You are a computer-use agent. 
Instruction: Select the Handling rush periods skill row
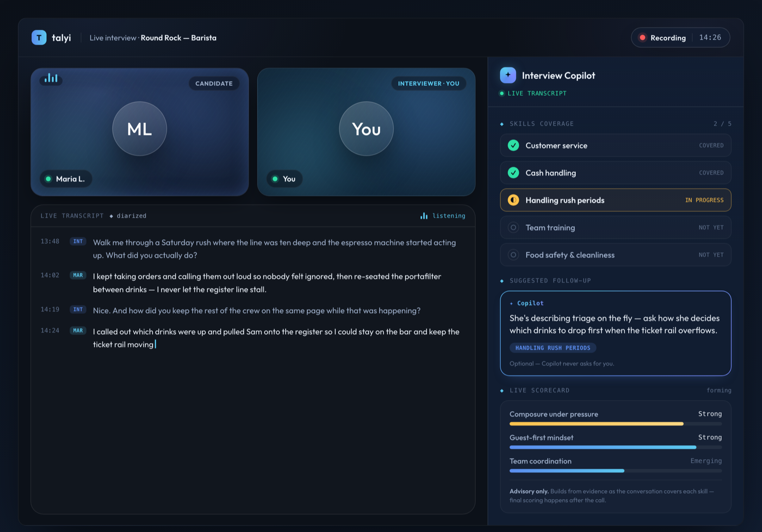pos(616,200)
